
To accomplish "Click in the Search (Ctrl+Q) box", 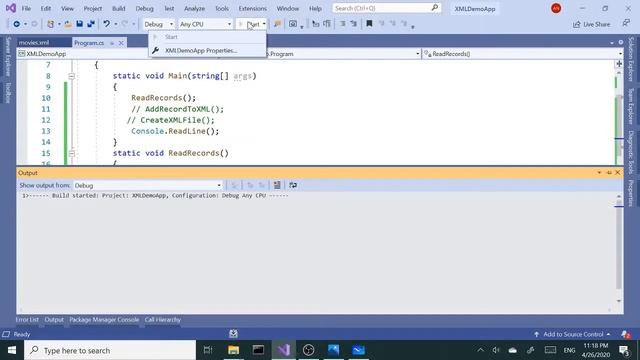I will pos(386,8).
